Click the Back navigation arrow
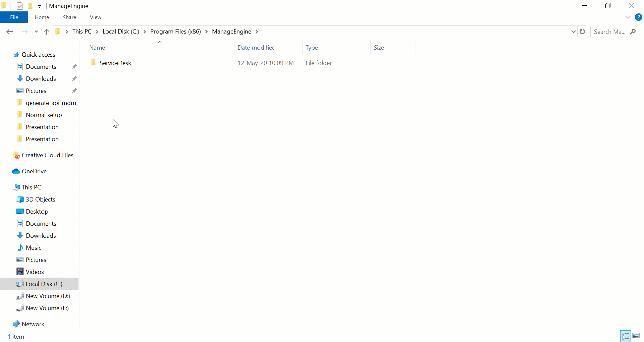This screenshot has width=644, height=342. 9,32
